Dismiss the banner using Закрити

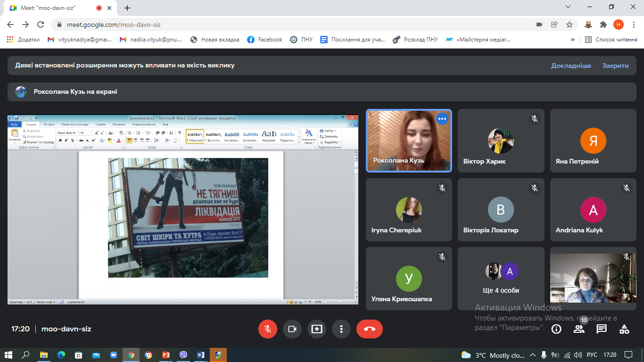[615, 66]
